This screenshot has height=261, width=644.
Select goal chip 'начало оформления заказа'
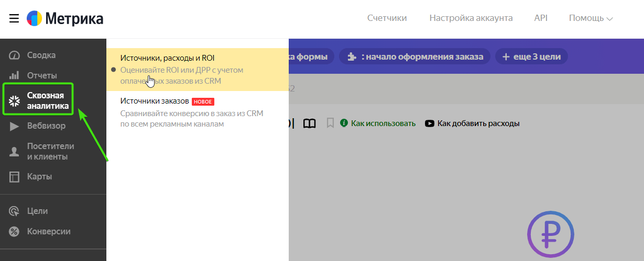(415, 56)
